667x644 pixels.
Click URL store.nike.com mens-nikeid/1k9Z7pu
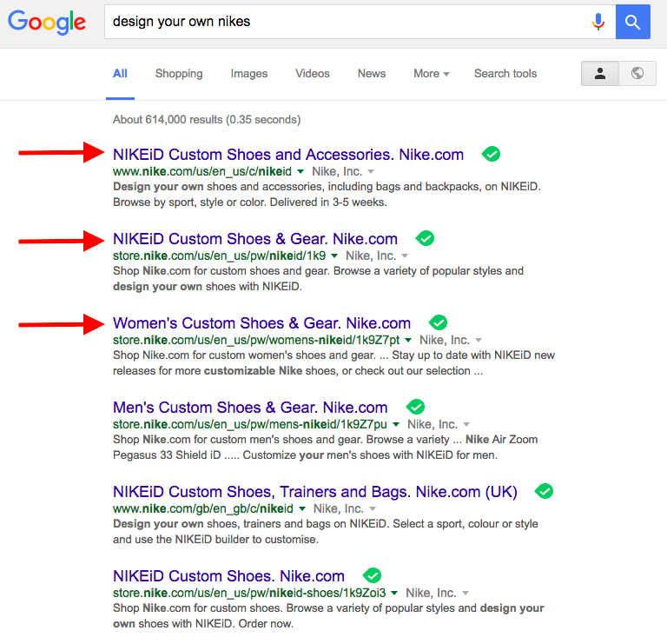pos(250,424)
